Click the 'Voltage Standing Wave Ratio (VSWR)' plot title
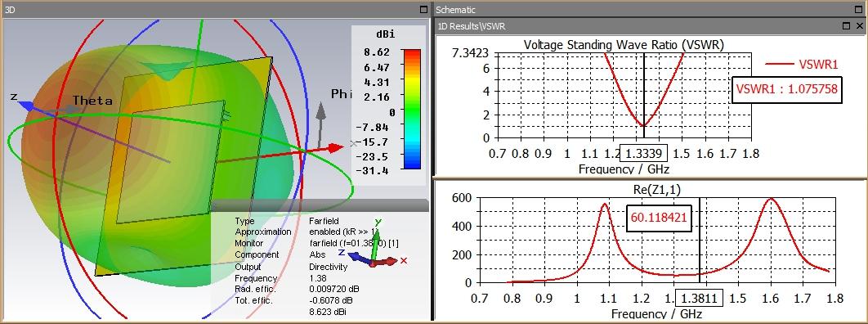 [x=624, y=44]
